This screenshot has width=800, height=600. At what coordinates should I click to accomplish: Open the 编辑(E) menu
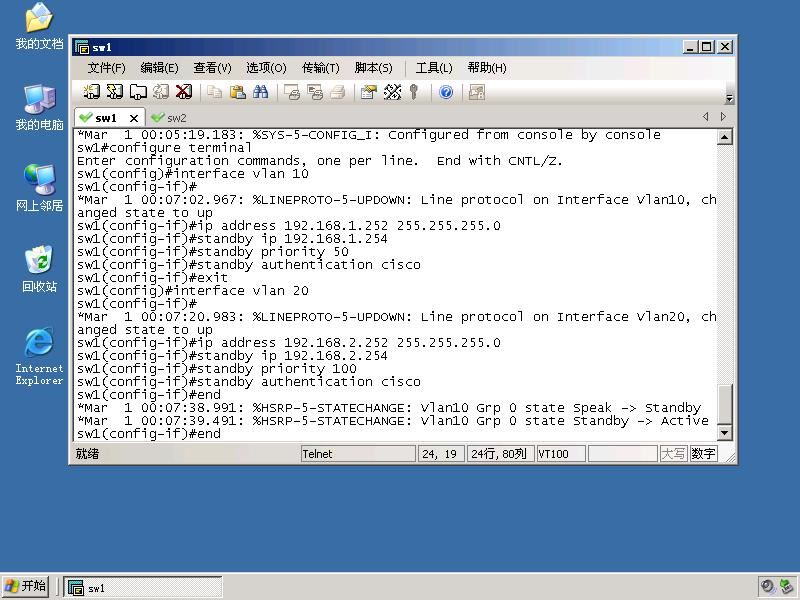tap(159, 68)
